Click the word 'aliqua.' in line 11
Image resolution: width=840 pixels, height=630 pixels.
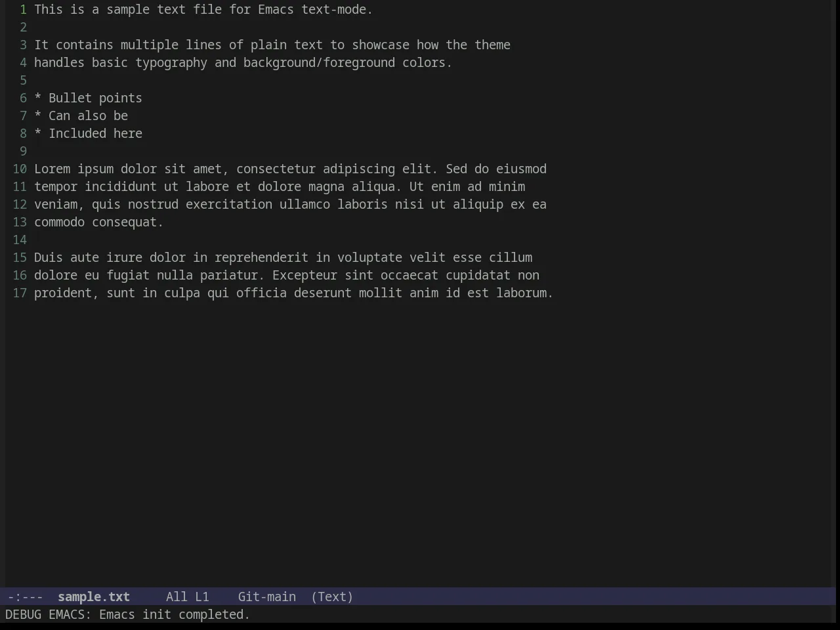coord(377,186)
